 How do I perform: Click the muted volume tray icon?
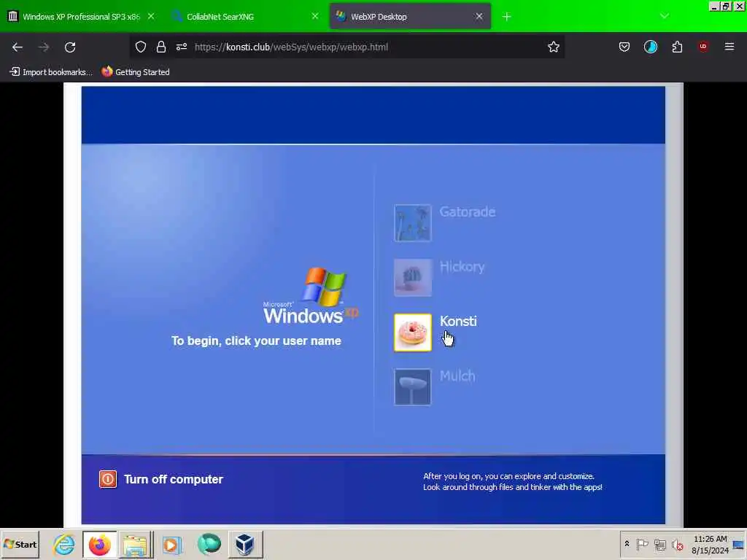pos(678,544)
